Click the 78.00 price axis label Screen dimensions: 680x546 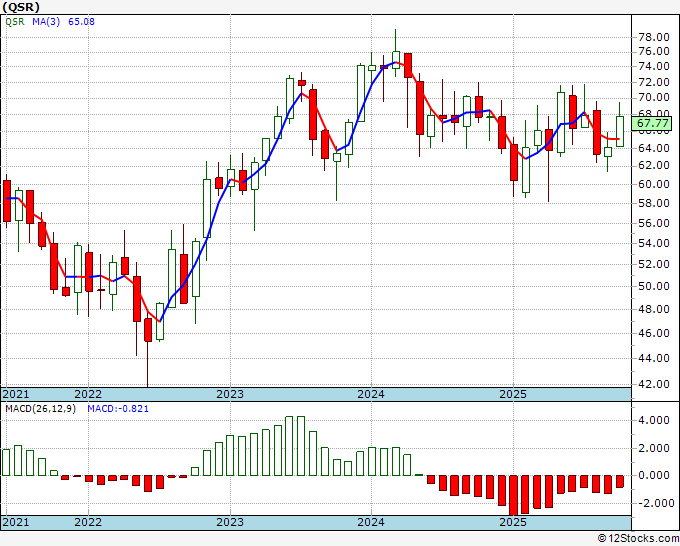(x=654, y=37)
